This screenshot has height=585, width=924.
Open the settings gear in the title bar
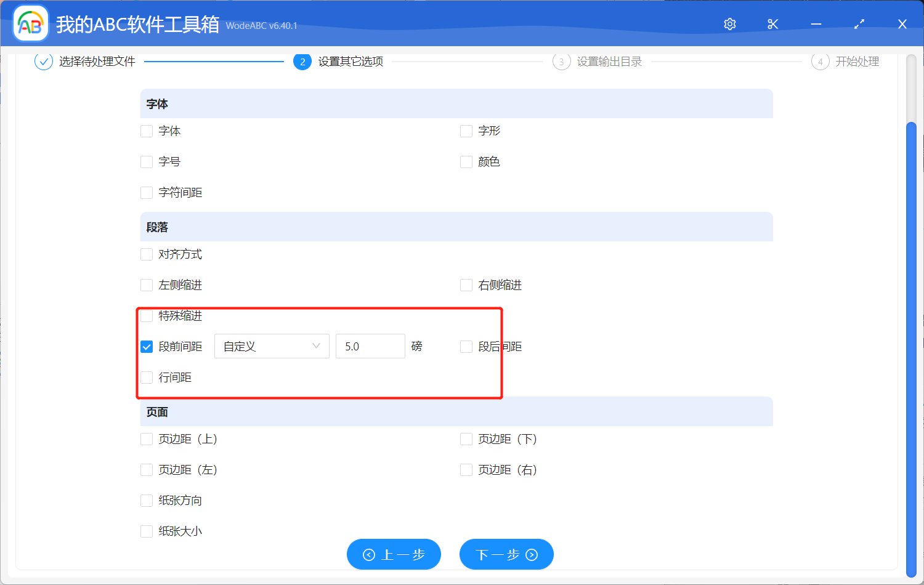click(729, 23)
